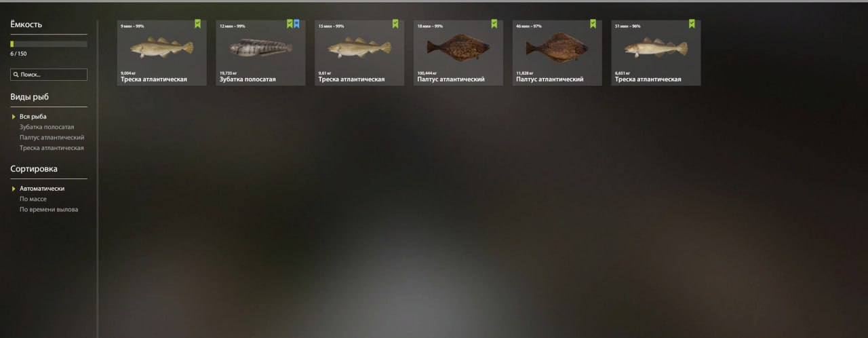
Task: Filter by Зубатка полосатая species
Action: [47, 127]
